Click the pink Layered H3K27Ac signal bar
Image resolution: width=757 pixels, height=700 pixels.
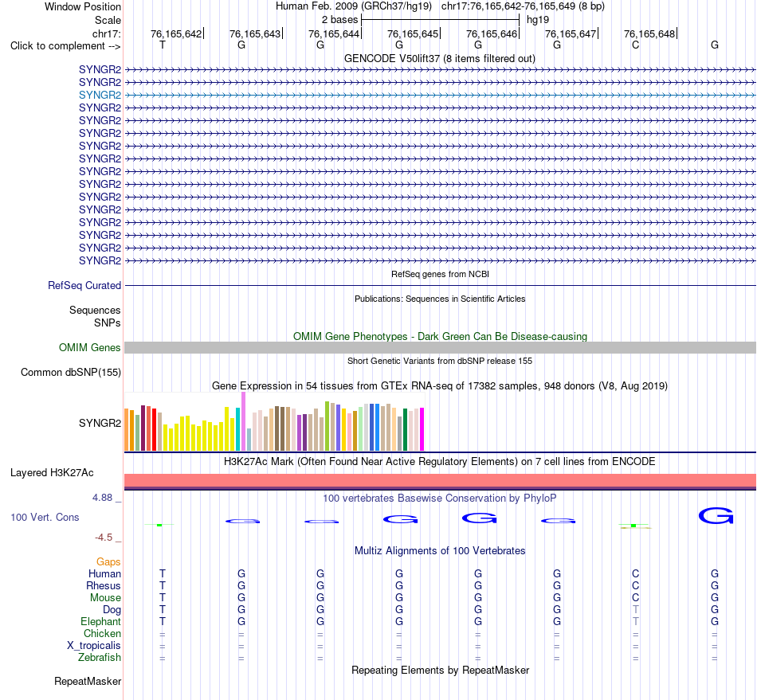tap(440, 480)
